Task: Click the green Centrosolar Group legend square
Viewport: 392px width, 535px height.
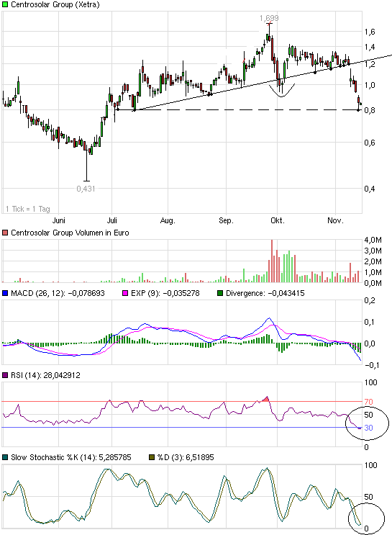Action: click(5, 5)
